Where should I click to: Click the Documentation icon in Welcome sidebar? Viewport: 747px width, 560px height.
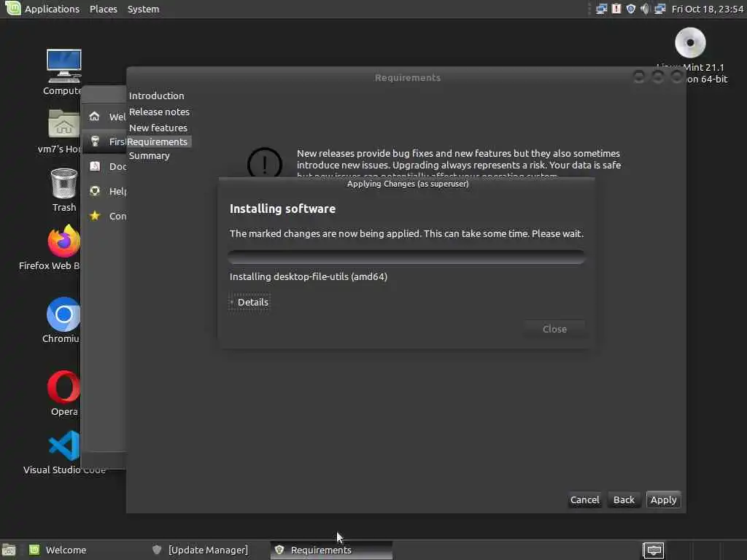[x=95, y=166]
